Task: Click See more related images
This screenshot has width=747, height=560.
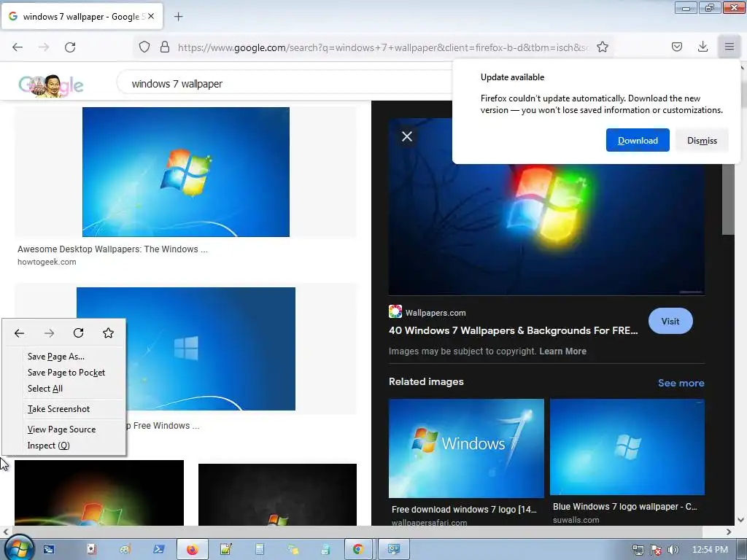Action: 681,383
